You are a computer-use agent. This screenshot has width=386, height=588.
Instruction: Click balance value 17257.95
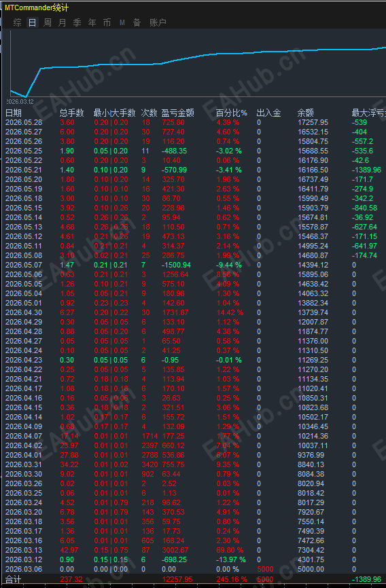313,123
